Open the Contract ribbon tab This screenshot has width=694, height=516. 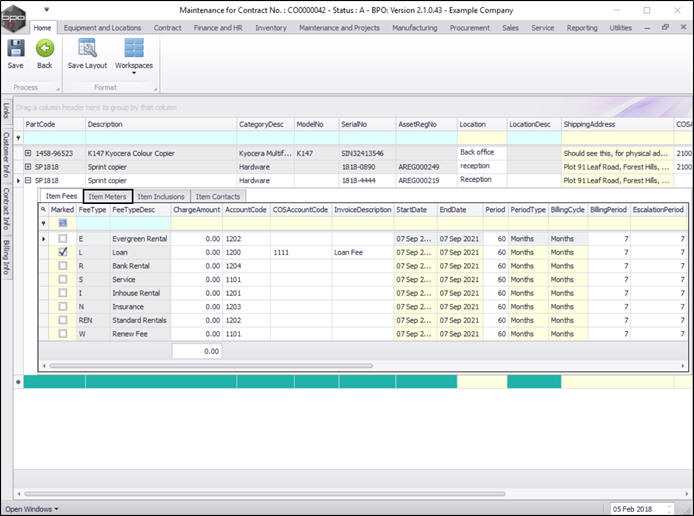tap(168, 28)
